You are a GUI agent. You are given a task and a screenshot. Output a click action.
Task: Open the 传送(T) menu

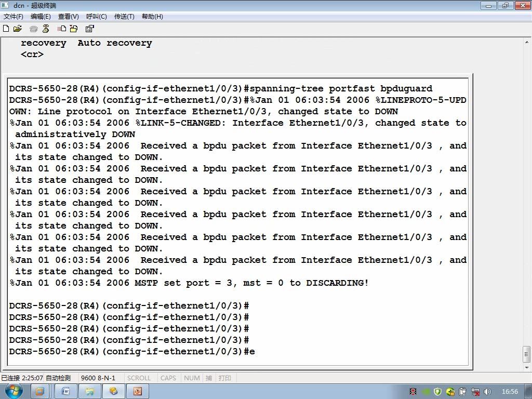pos(124,16)
